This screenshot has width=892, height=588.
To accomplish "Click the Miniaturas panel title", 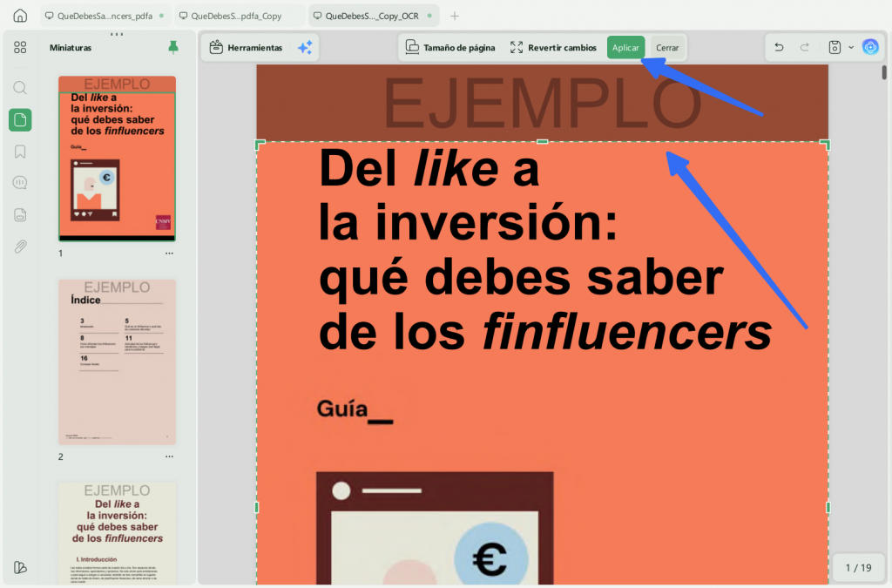I will tap(71, 48).
